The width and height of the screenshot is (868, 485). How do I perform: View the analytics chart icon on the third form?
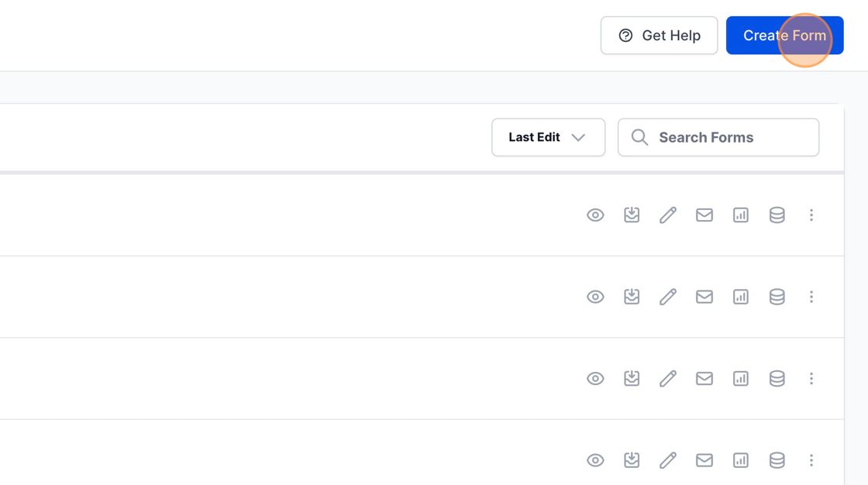[x=740, y=378]
